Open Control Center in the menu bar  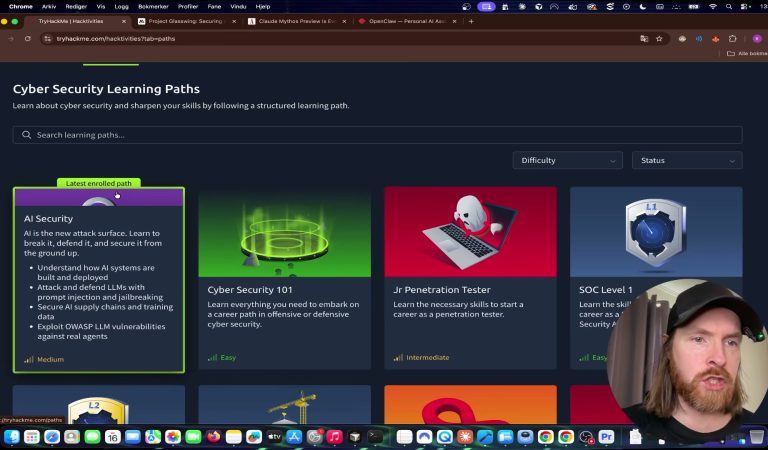pyautogui.click(x=745, y=6)
